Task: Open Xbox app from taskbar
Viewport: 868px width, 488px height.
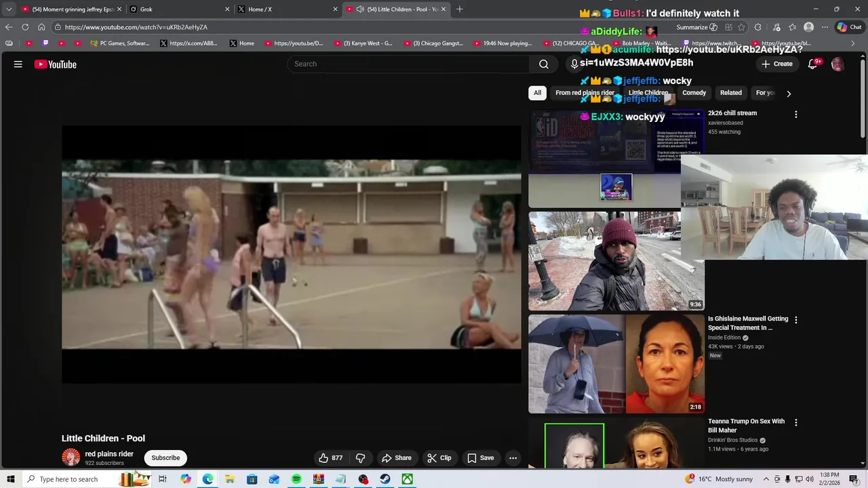Action: (x=408, y=479)
